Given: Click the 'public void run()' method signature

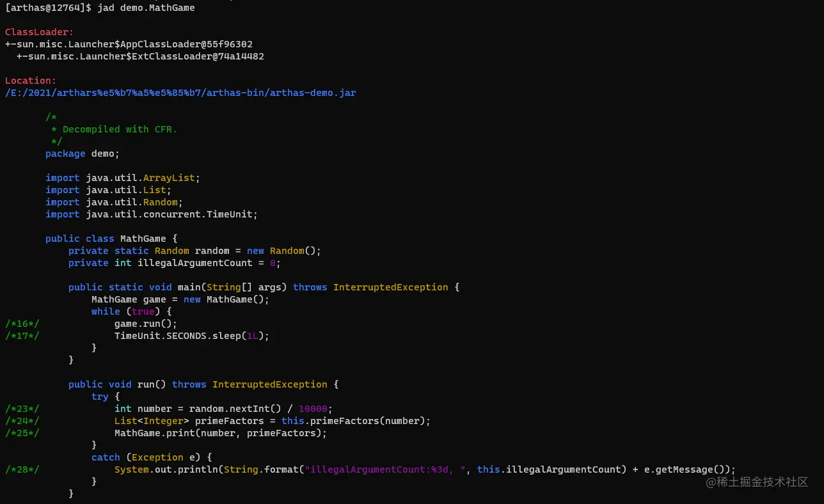Looking at the screenshot, I should [203, 384].
